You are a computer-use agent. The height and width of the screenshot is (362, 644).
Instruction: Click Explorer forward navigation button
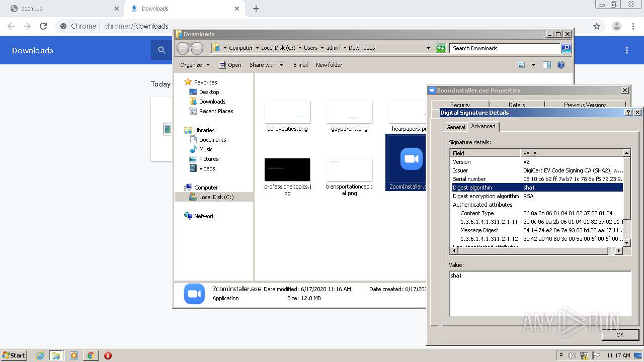click(197, 48)
